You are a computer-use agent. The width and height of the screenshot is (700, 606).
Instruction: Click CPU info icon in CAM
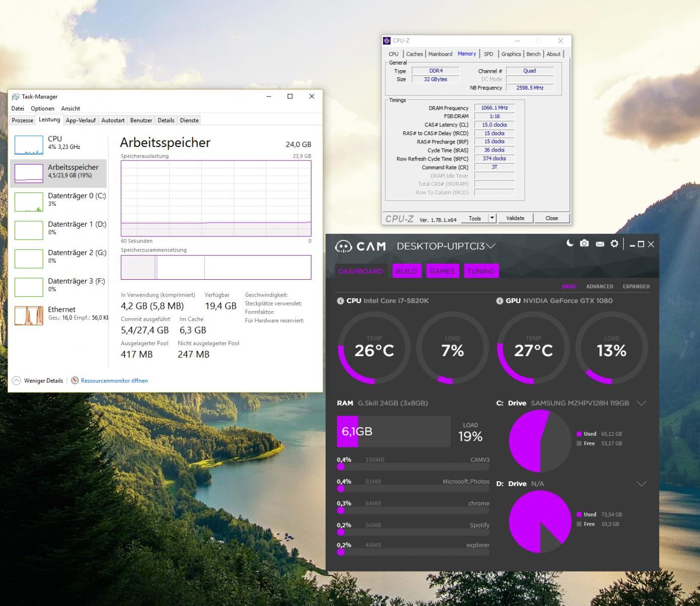click(x=340, y=300)
